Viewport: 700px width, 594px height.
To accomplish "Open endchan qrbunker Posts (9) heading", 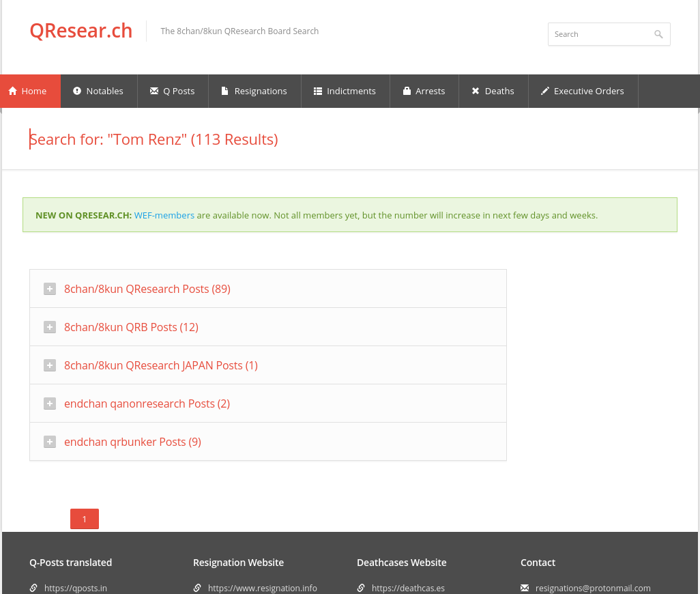I will [132, 442].
